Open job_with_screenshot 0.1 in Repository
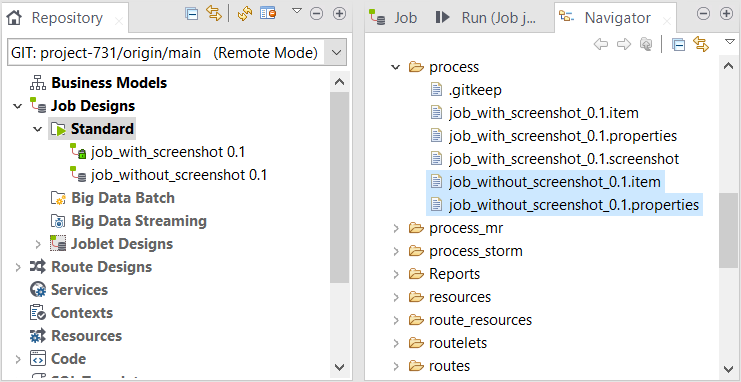The image size is (741, 382). pyautogui.click(x=168, y=152)
